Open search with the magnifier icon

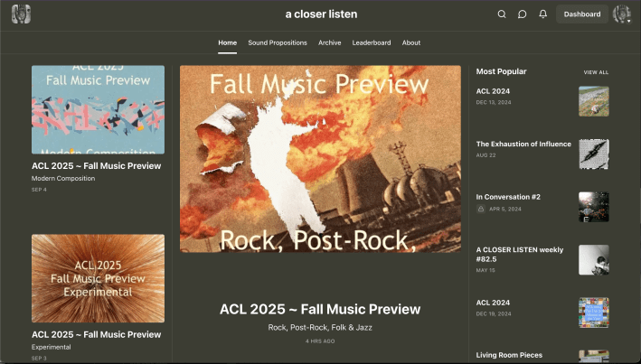coord(502,14)
